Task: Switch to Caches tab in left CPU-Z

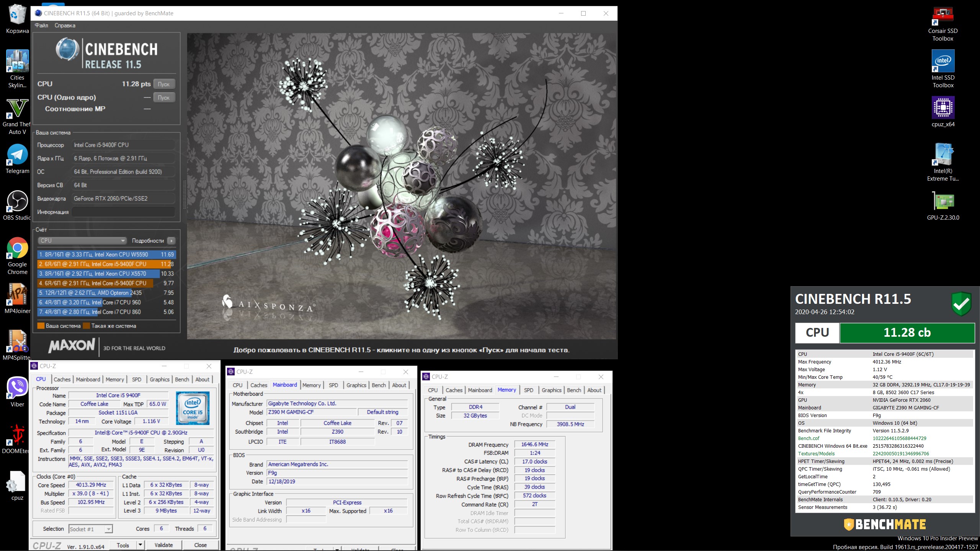Action: coord(62,379)
